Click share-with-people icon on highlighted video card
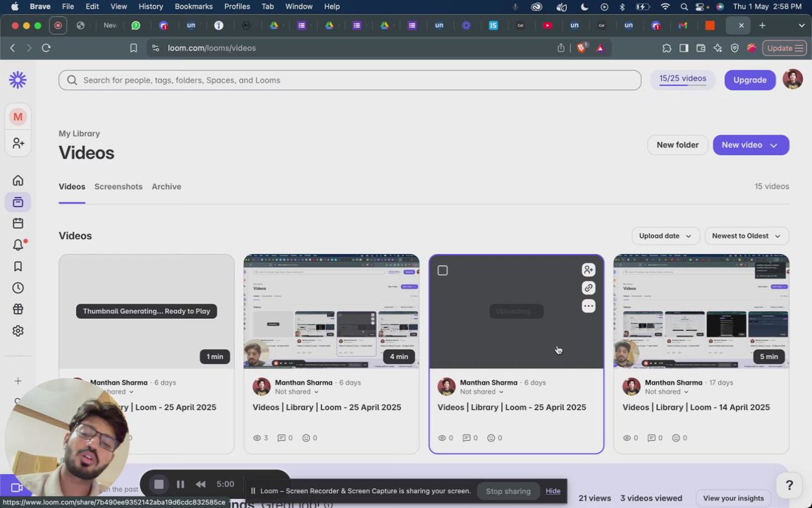 click(589, 270)
